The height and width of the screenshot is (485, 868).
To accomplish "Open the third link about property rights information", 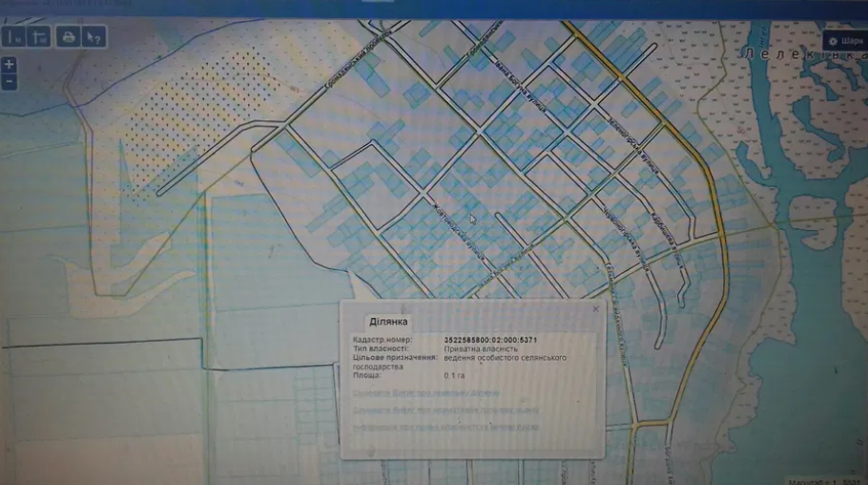I will point(444,427).
